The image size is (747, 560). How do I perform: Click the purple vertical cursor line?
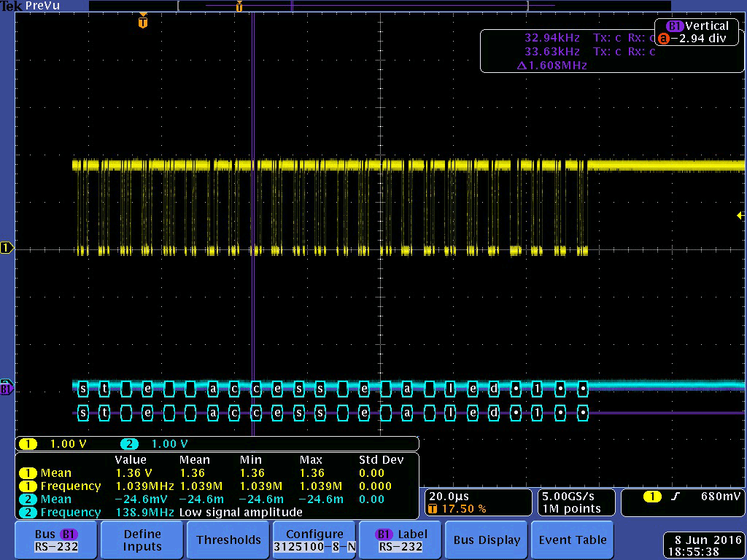point(253,224)
